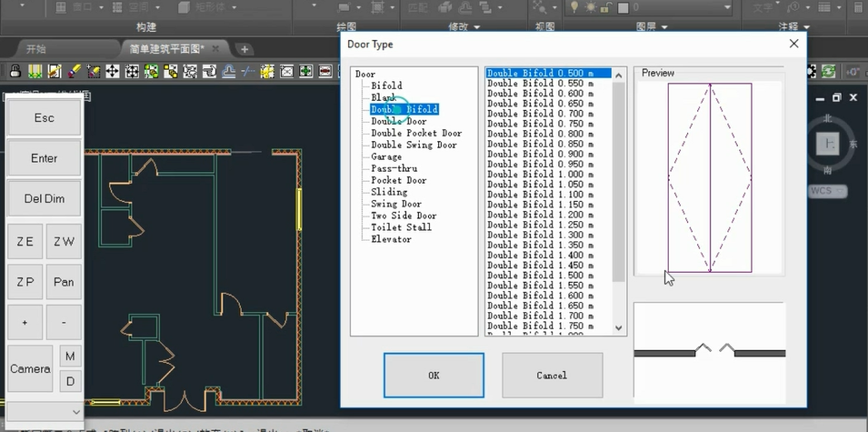The width and height of the screenshot is (868, 432).
Task: Click 北 (north) on the compass ring
Action: point(828,118)
